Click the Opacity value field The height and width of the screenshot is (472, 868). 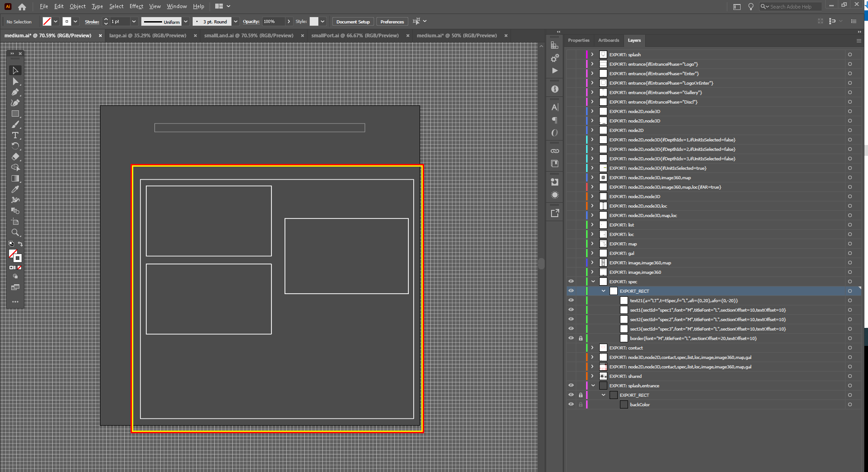[x=274, y=22]
